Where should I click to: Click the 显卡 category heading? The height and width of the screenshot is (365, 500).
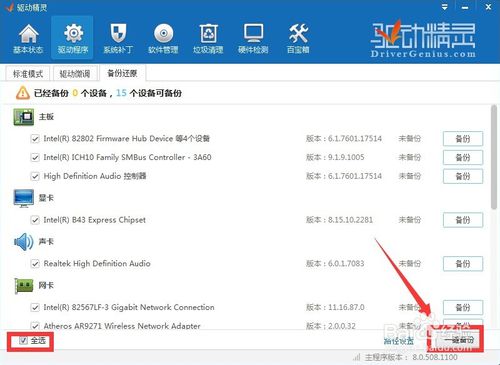[x=46, y=198]
